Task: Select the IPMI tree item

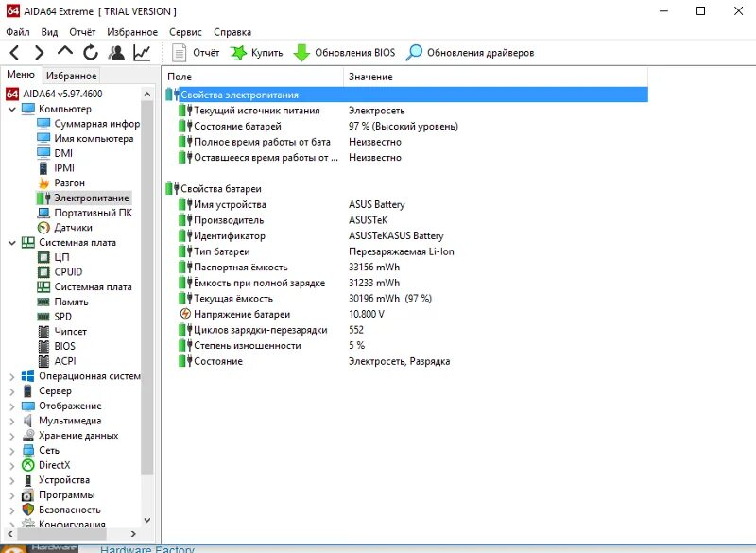Action: (56, 167)
